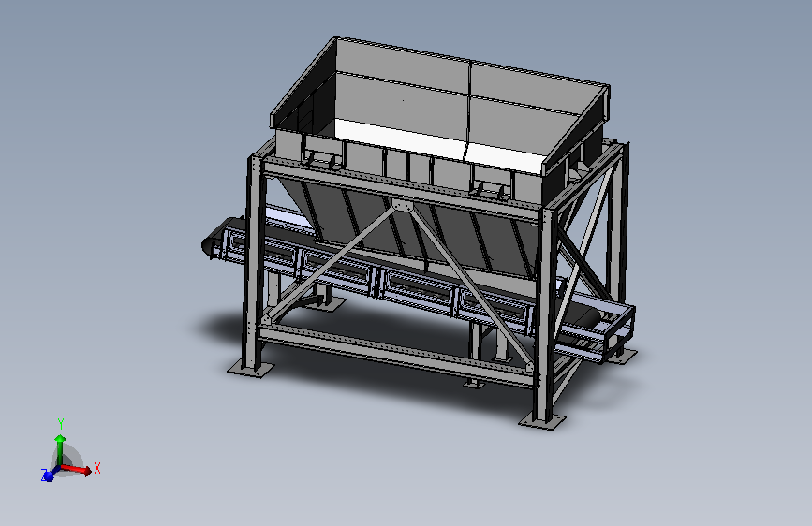Select the conveyor's right end frame
812x526 pixels.
pos(617,332)
